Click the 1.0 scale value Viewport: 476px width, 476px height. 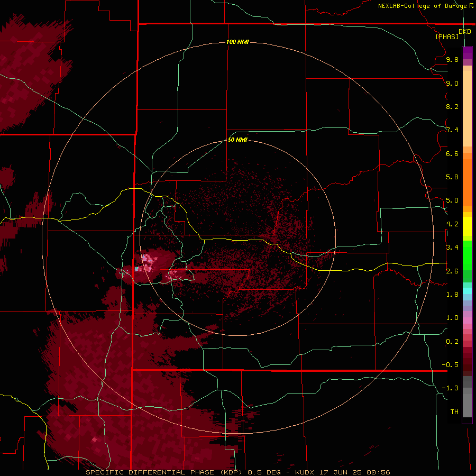tap(452, 317)
